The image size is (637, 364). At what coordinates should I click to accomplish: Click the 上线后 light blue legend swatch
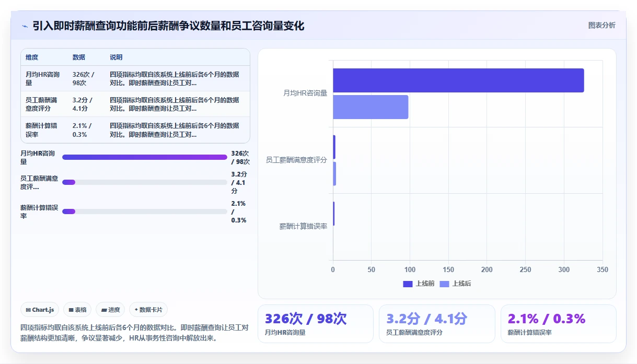click(444, 284)
